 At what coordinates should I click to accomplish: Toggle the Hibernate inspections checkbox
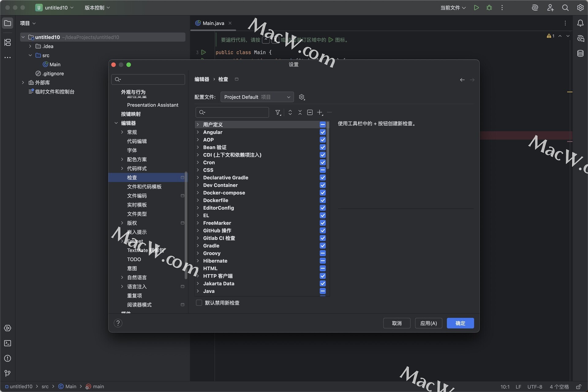(x=323, y=261)
